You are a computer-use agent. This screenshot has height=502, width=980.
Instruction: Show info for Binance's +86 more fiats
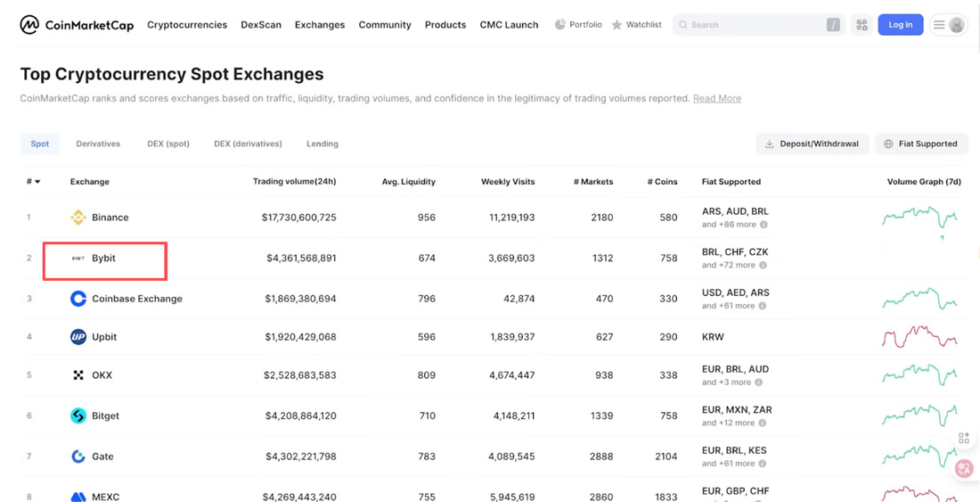(x=764, y=225)
